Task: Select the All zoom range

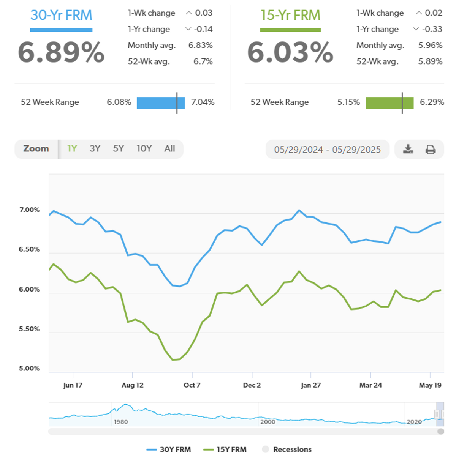Action: [170, 149]
